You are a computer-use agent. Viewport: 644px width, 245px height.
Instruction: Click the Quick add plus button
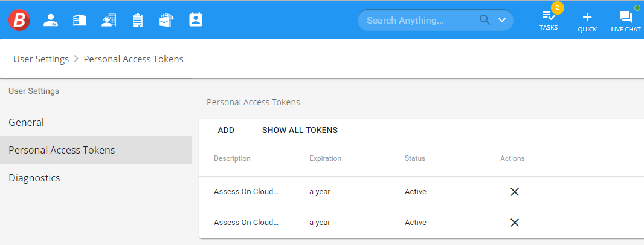(x=587, y=20)
